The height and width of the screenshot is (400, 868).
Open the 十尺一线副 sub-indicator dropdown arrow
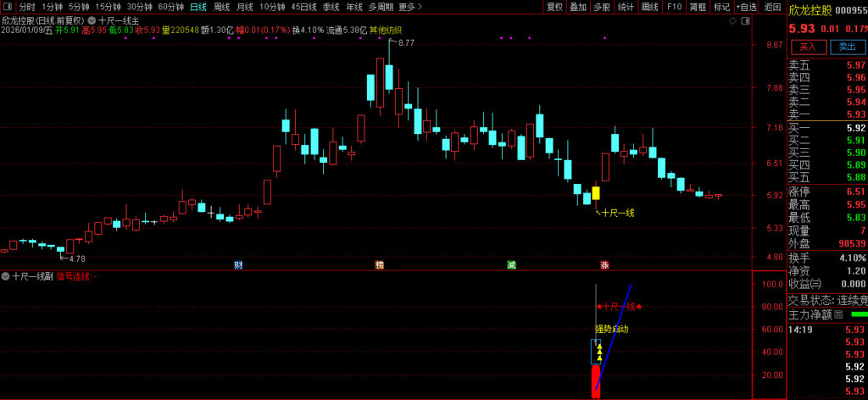point(6,276)
